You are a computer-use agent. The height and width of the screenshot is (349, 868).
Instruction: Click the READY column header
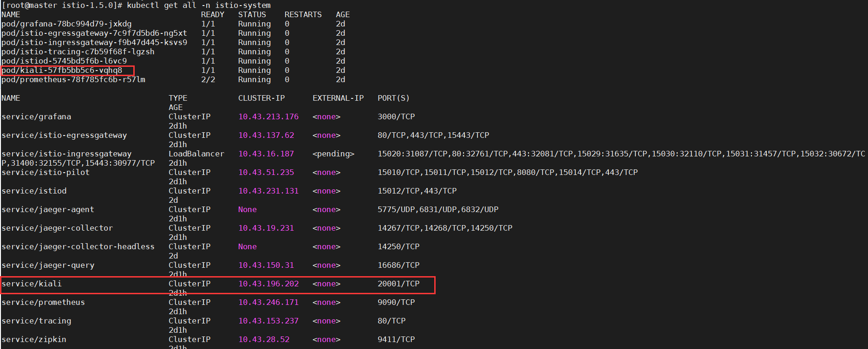click(213, 15)
